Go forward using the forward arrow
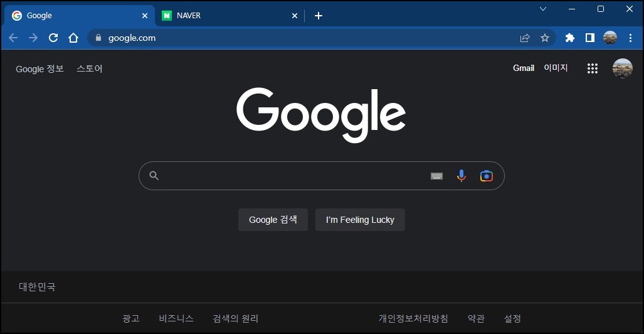 click(33, 38)
